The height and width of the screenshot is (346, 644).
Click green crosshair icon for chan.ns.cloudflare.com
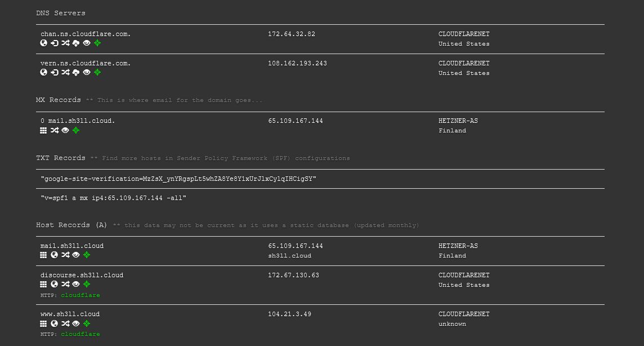pos(97,43)
